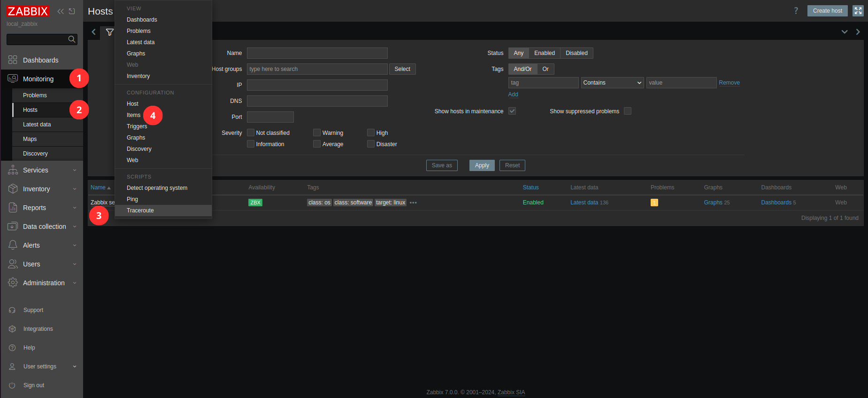Choose Items in host context menu

coord(163,115)
